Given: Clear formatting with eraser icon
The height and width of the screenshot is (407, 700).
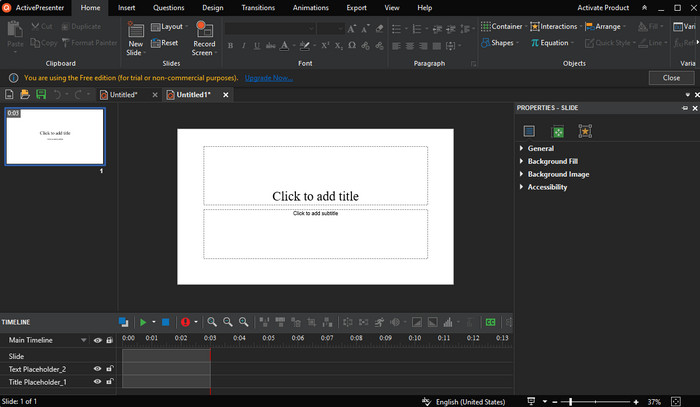Looking at the screenshot, I should click(379, 29).
